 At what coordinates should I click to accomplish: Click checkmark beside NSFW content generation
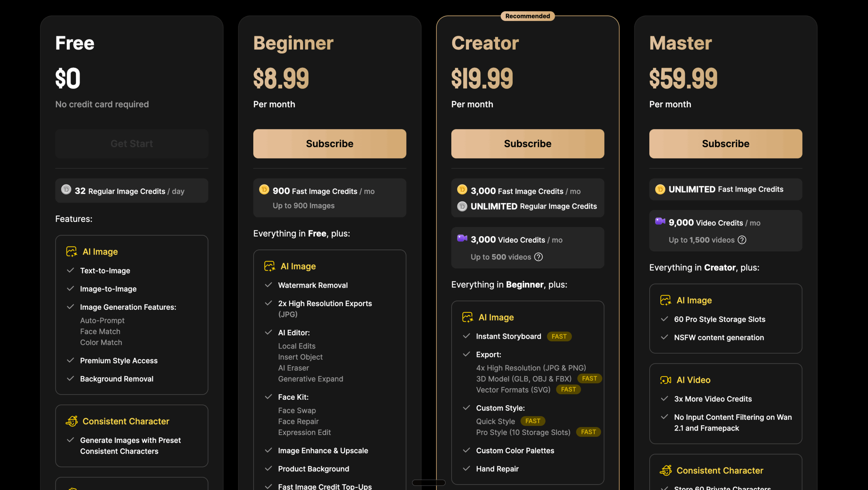664,337
